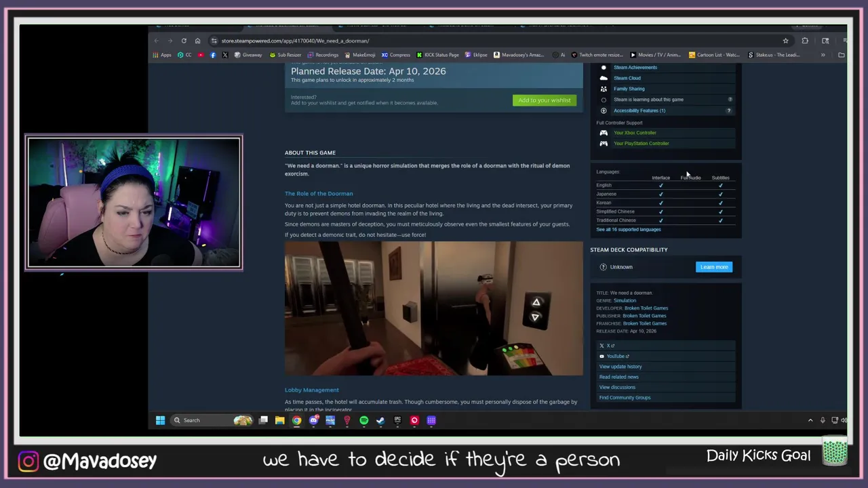Open the Movies / TV / Anime bookmark
868x488 pixels.
click(656, 55)
